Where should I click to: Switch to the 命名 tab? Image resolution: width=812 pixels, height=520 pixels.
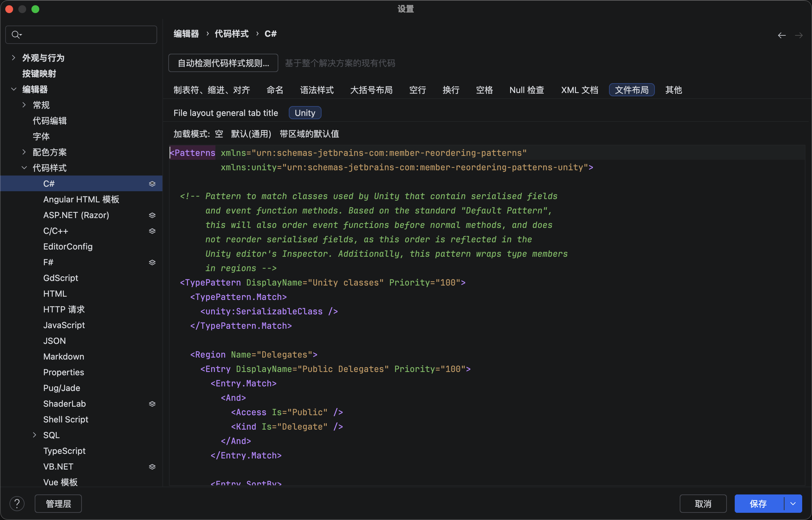click(x=274, y=90)
